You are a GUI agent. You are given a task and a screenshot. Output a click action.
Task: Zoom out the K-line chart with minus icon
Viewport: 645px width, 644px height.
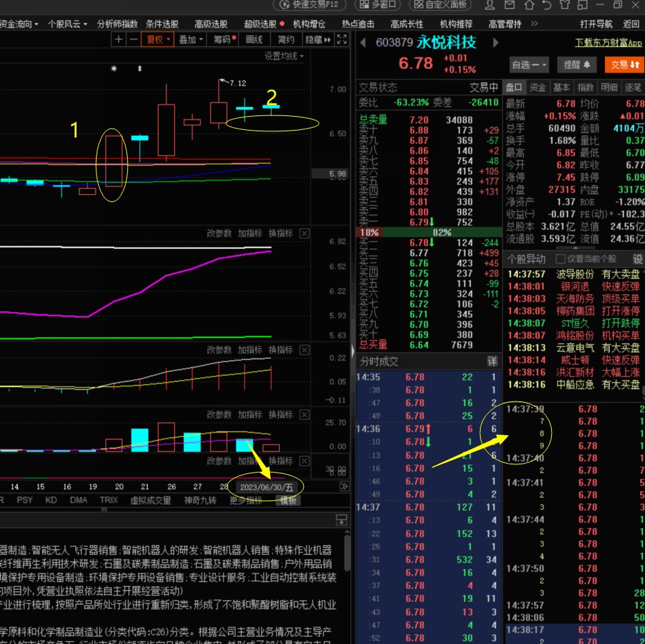coord(133,39)
